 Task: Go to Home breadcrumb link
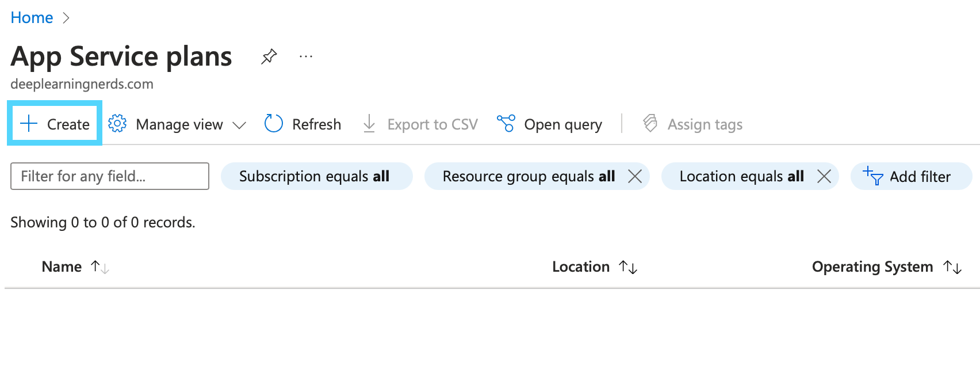tap(32, 18)
